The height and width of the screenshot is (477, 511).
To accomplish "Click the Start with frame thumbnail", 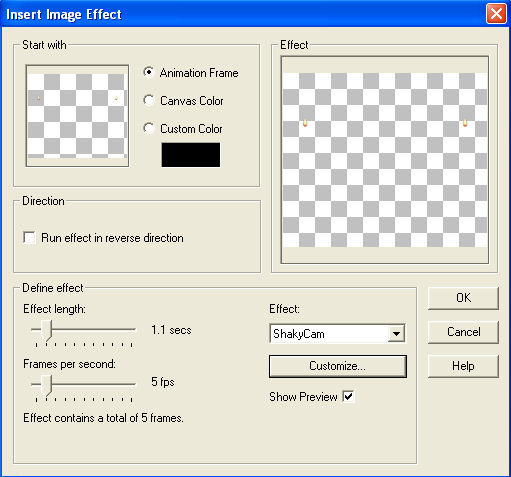I will pos(77,116).
